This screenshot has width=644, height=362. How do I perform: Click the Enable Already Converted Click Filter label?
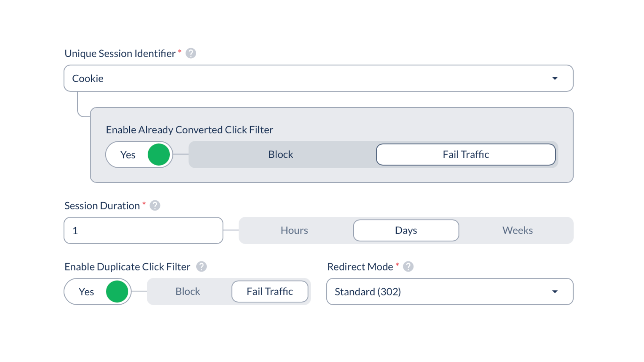tap(190, 130)
